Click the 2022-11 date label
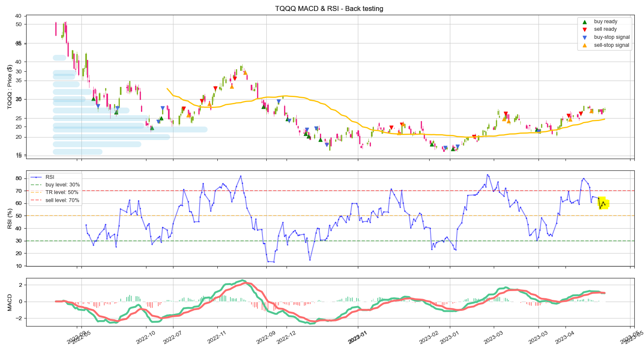 click(217, 337)
